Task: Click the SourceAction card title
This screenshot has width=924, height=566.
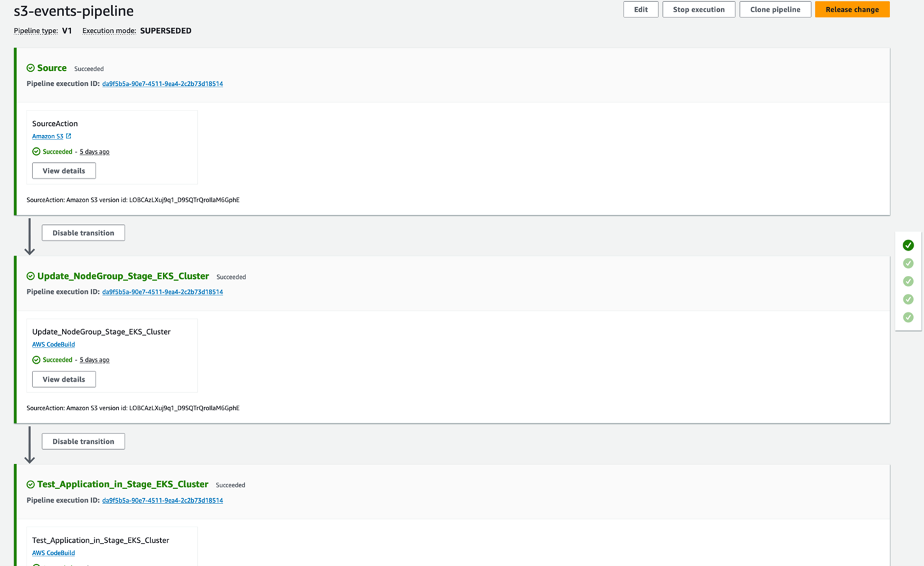Action: pyautogui.click(x=55, y=123)
